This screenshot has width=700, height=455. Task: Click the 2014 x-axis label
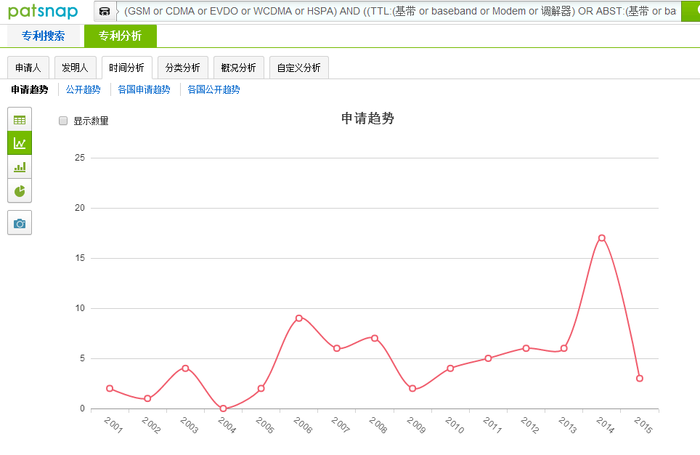[605, 425]
